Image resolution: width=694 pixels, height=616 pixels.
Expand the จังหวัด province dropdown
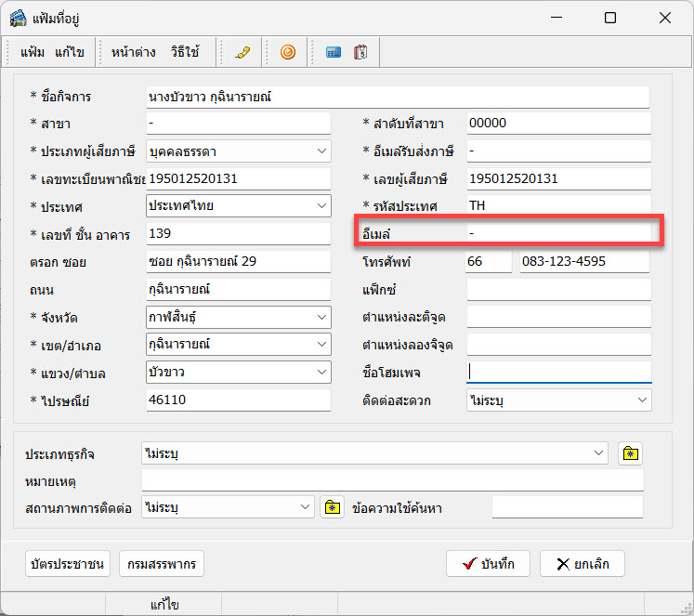[x=321, y=318]
